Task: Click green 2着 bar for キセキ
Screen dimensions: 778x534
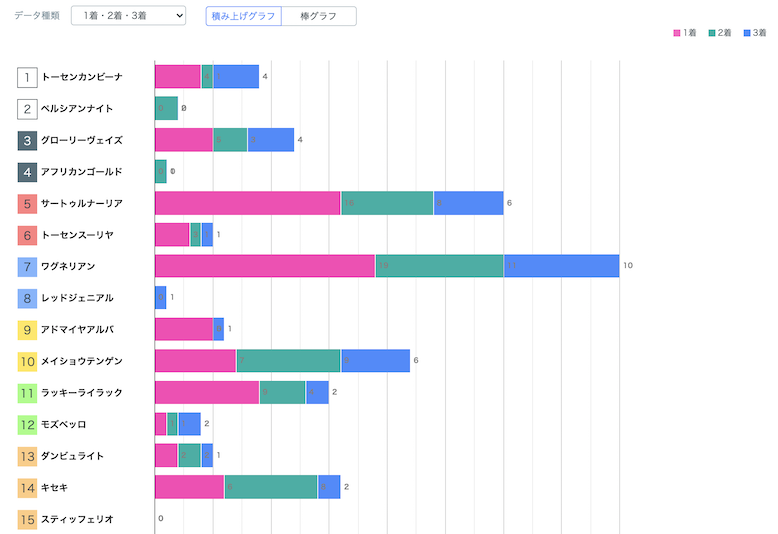Action: click(271, 487)
